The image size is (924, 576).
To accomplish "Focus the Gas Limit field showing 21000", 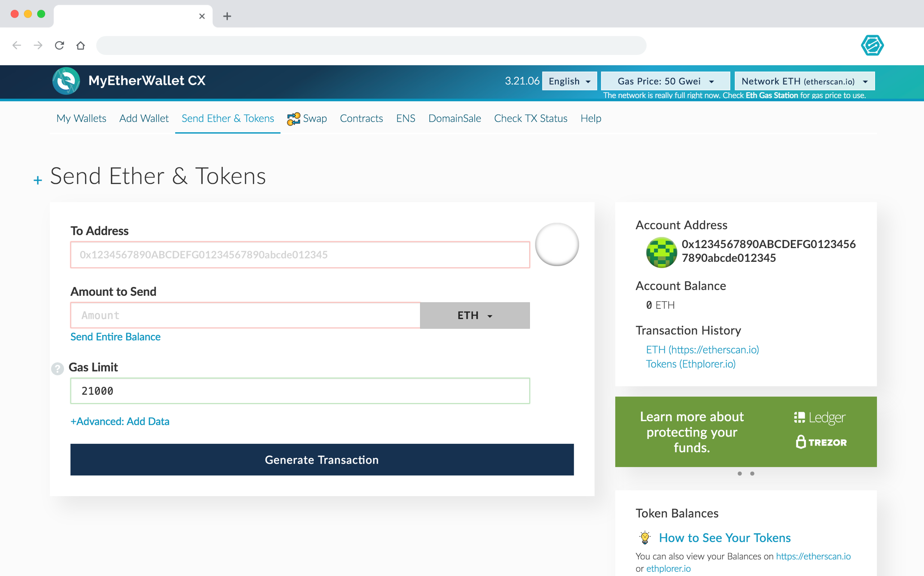I will tap(300, 391).
